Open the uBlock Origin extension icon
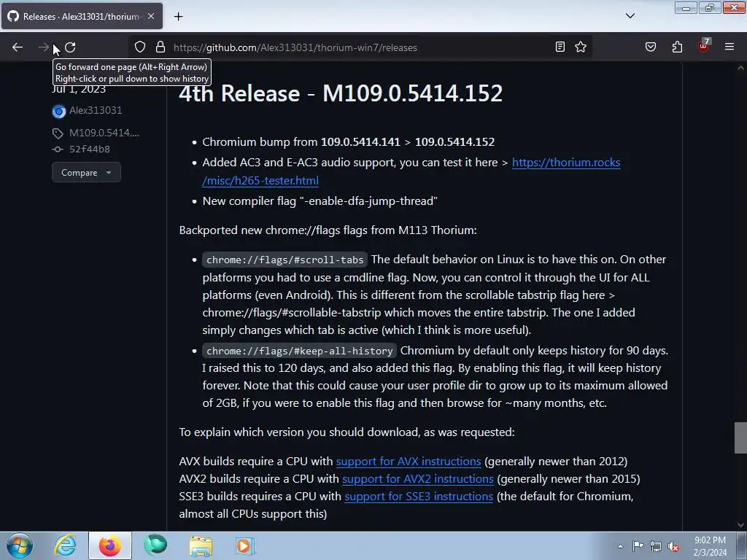Screen dimensions: 747x560 [x=704, y=46]
